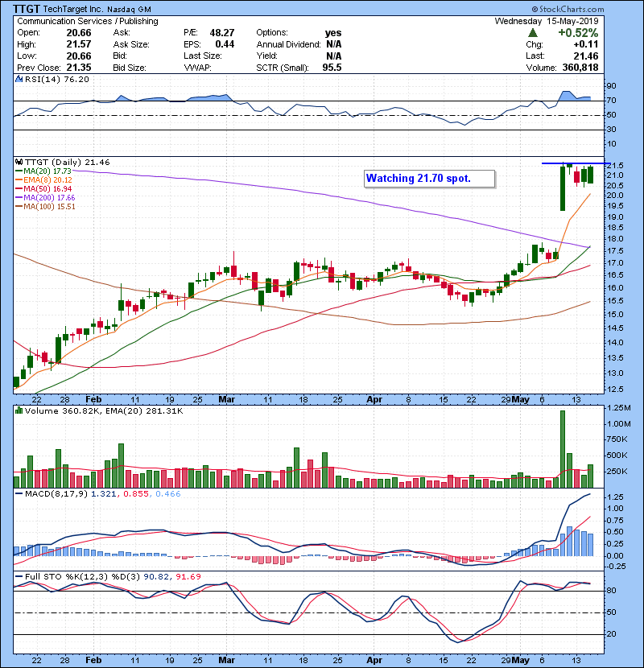The width and height of the screenshot is (644, 668).
Task: Click the highest MACD histogram bar
Action: click(x=569, y=541)
